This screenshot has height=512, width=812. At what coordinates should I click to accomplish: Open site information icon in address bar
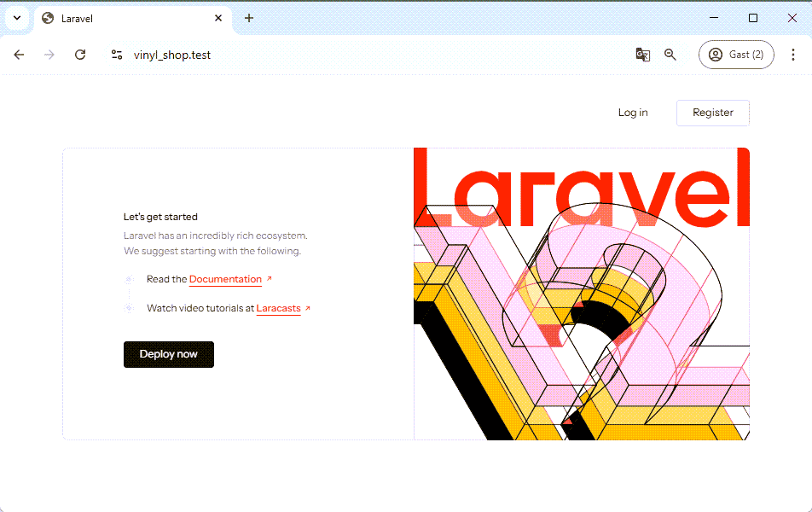[x=117, y=55]
